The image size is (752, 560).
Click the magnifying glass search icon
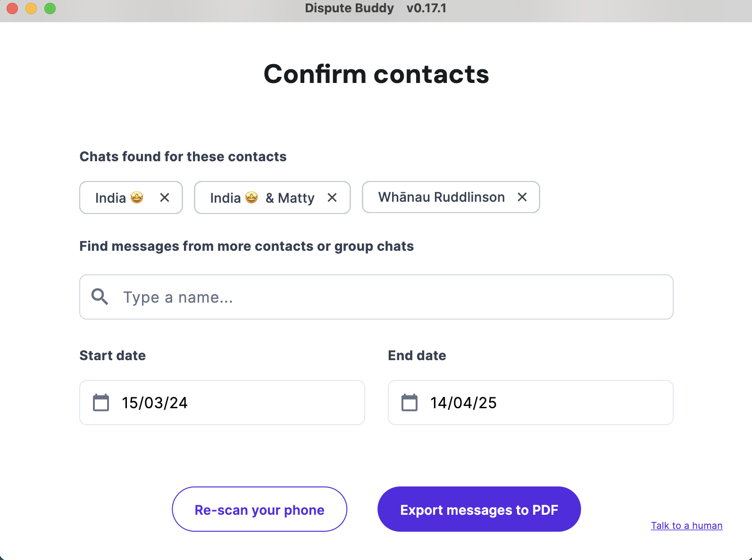(100, 297)
